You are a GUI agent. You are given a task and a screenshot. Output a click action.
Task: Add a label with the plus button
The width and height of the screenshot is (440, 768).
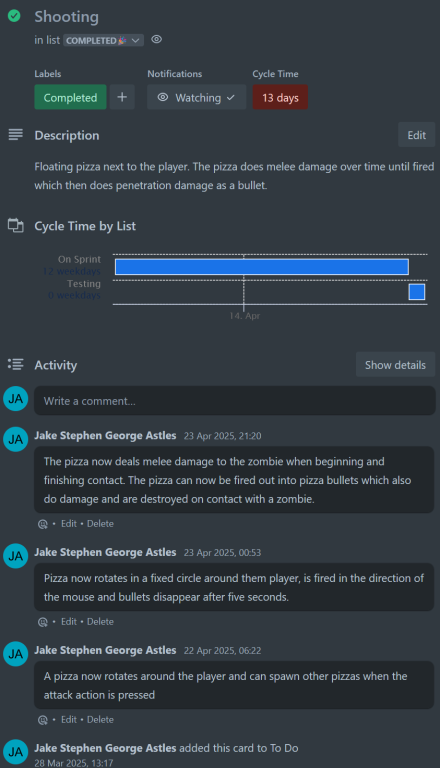pyautogui.click(x=122, y=97)
